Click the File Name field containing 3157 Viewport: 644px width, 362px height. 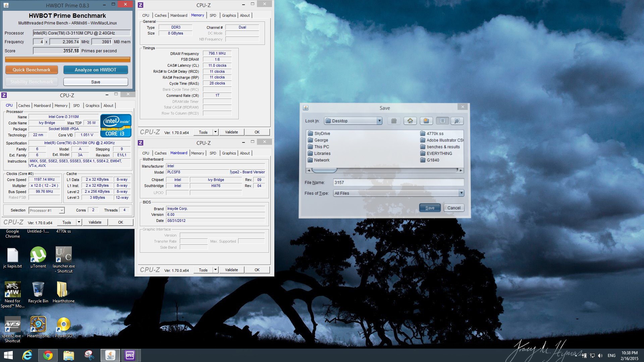[398, 182]
